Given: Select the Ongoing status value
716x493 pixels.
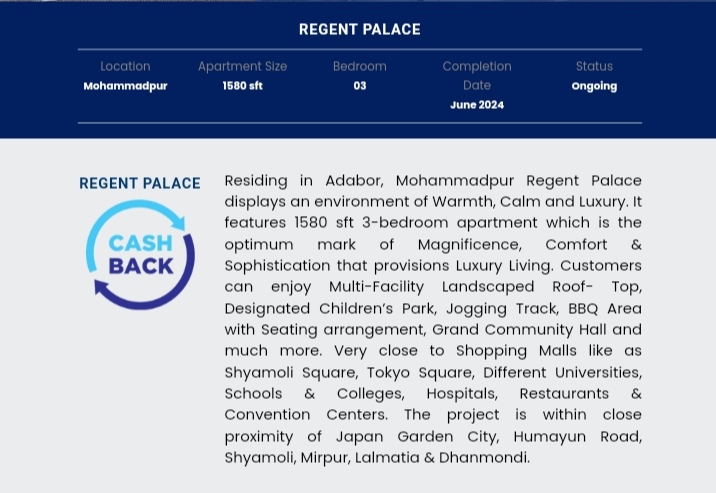Looking at the screenshot, I should [x=594, y=86].
